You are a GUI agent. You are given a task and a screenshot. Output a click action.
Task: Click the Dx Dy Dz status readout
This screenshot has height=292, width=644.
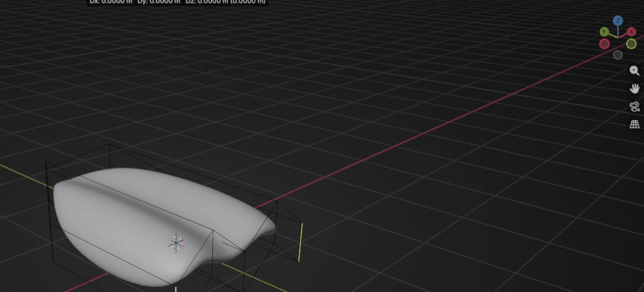179,2
